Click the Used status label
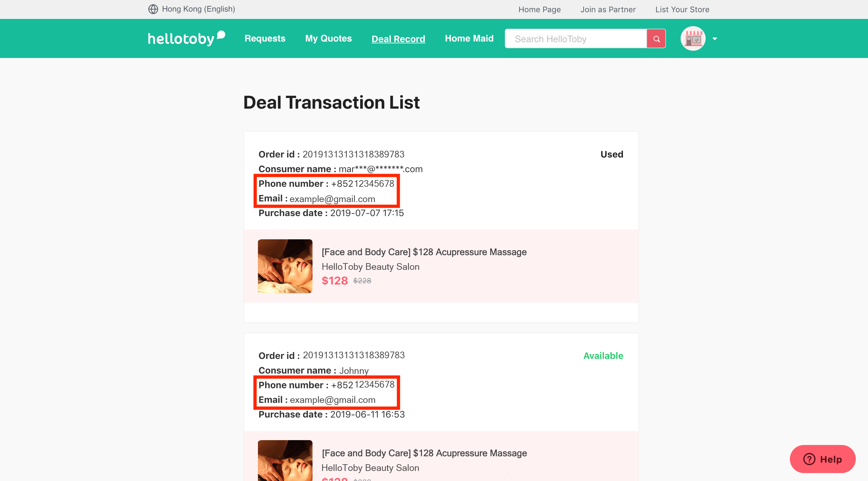This screenshot has height=481, width=868. coord(612,154)
